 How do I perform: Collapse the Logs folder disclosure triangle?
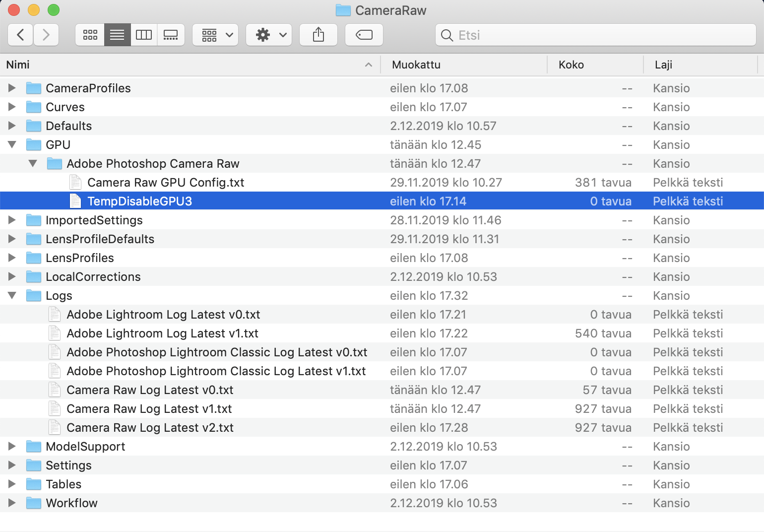pos(12,295)
